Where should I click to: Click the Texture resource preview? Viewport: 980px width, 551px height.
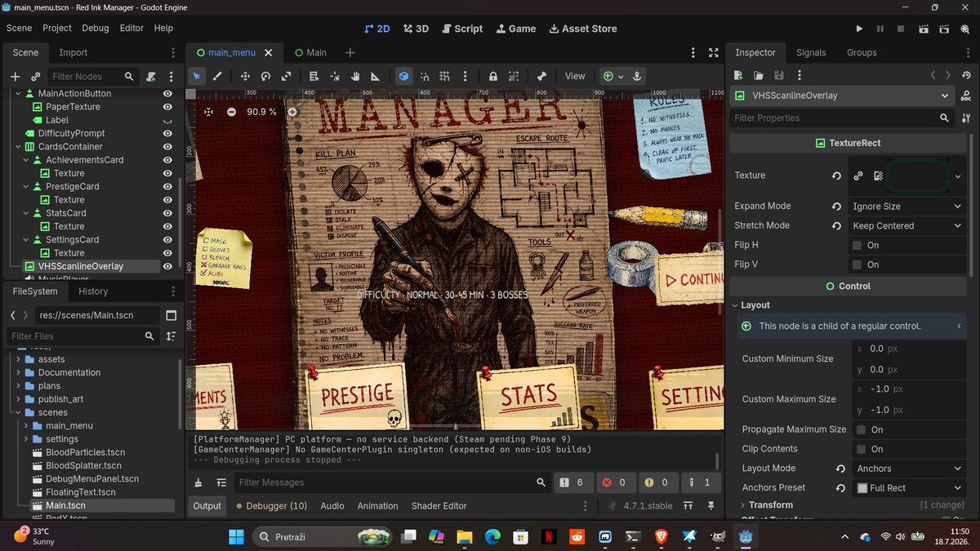(918, 176)
